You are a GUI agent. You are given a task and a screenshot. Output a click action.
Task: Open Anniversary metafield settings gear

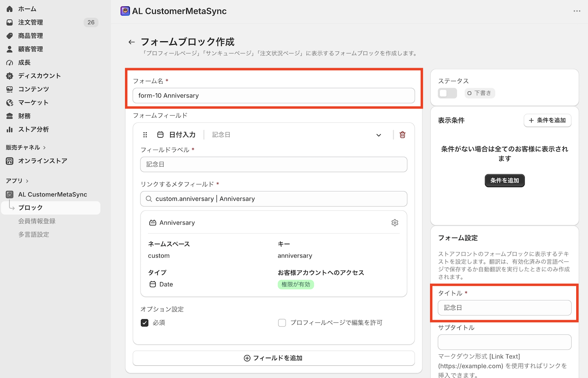[395, 223]
